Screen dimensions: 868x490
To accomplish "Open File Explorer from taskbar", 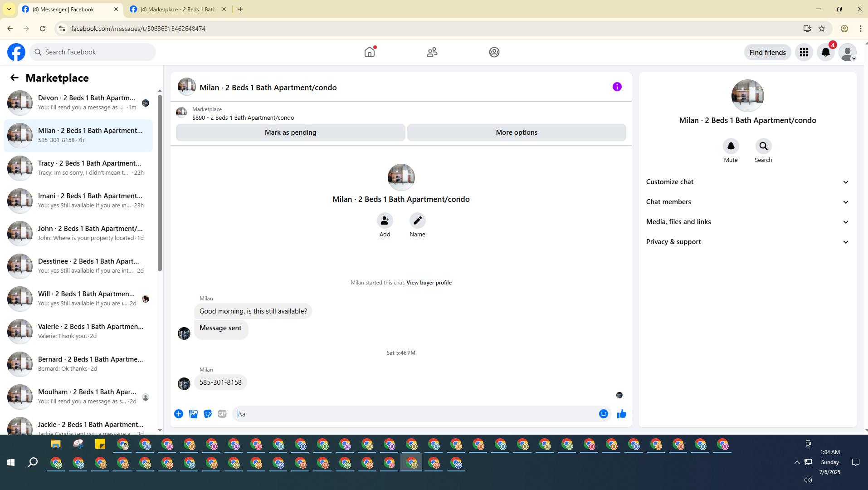I will pyautogui.click(x=55, y=444).
